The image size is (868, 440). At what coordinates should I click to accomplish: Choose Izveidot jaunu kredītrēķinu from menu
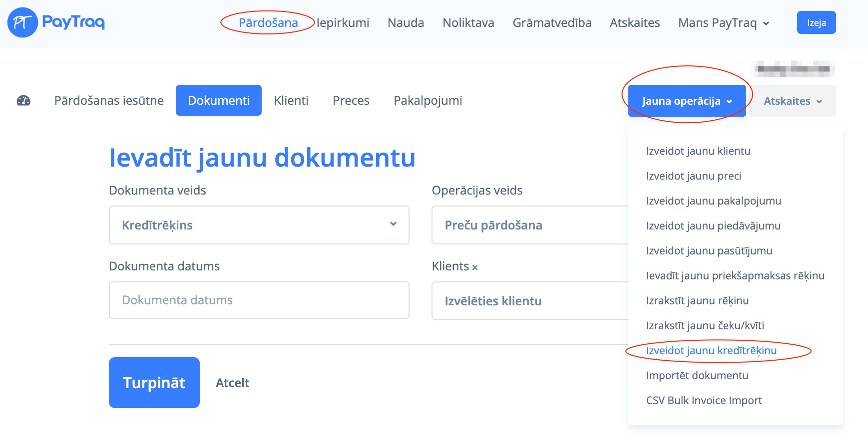tap(711, 351)
